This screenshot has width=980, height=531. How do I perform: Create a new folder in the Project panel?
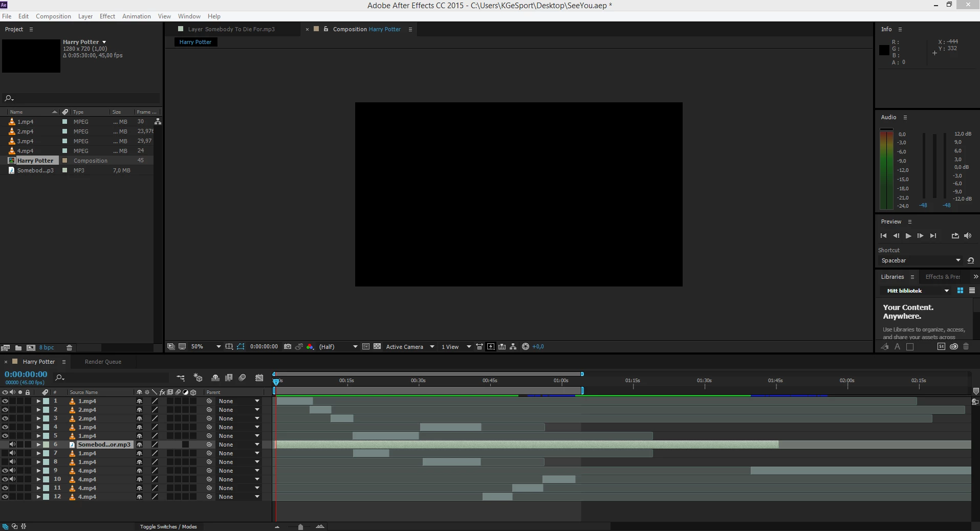[18, 347]
